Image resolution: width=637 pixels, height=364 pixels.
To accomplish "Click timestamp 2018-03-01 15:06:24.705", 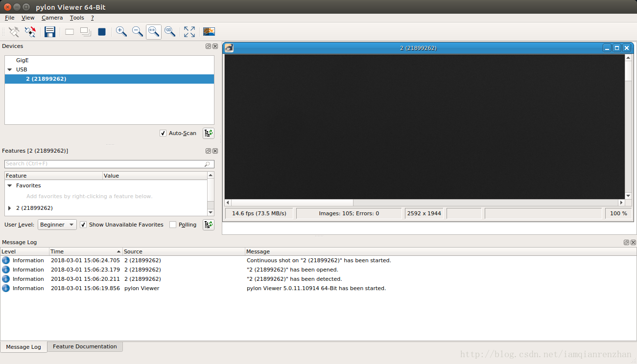I will (85, 260).
